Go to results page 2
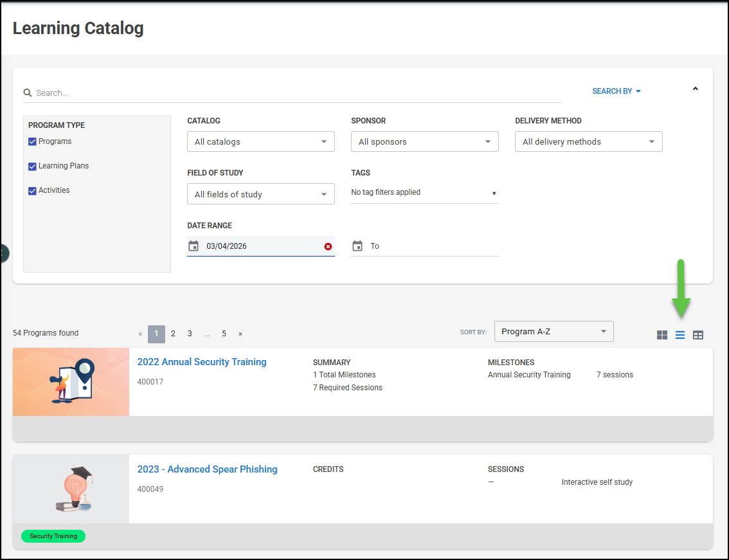The image size is (729, 560). click(x=173, y=334)
